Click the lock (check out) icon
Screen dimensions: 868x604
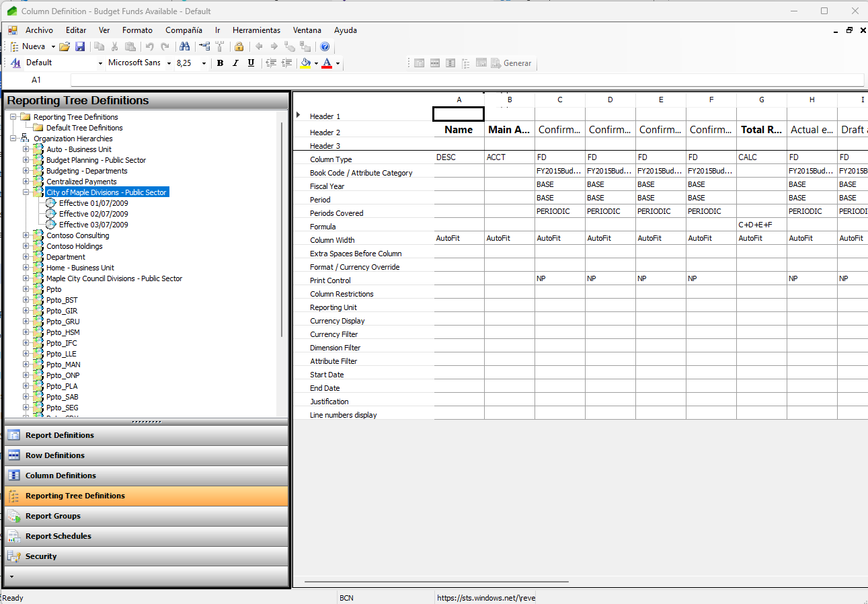[239, 46]
